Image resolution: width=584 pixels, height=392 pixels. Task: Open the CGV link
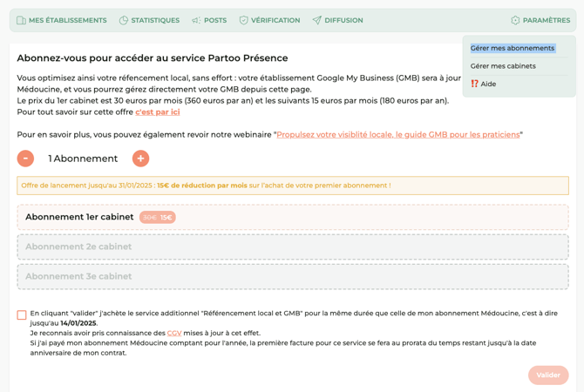tap(174, 333)
